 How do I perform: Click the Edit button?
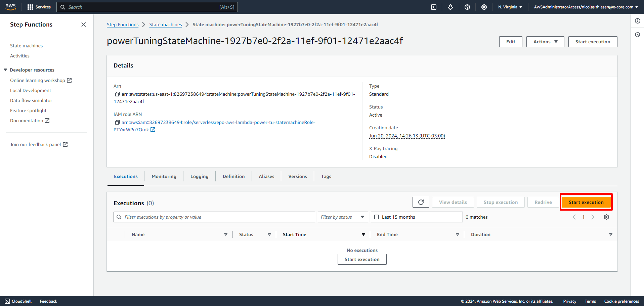coord(511,42)
